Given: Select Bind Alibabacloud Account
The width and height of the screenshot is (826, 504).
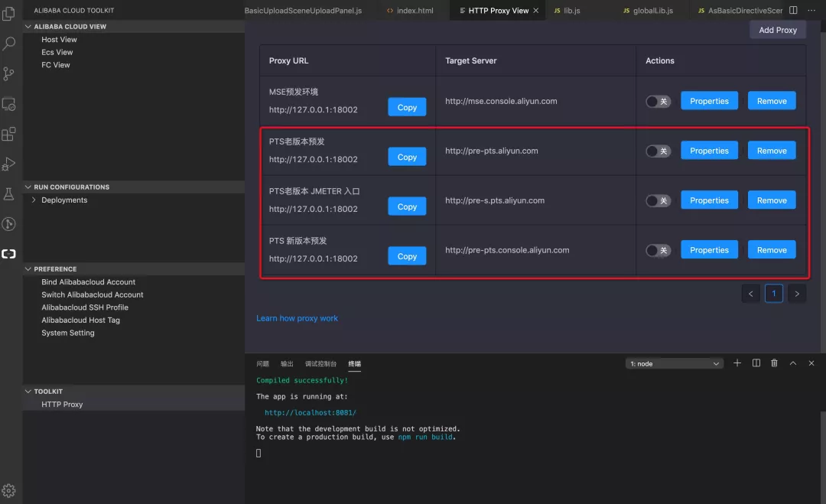Looking at the screenshot, I should (x=88, y=281).
